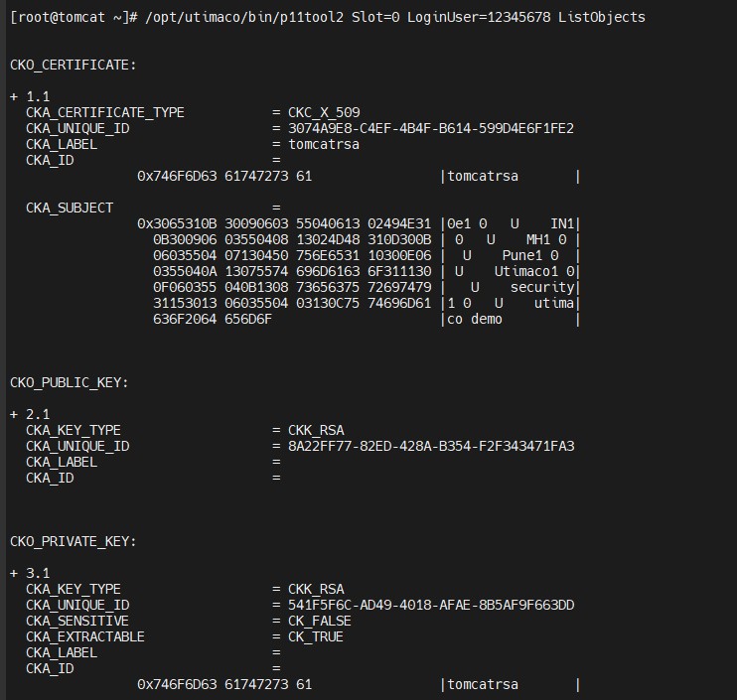
Task: Click the public key unique ID 8A22FF77 value
Action: point(431,446)
